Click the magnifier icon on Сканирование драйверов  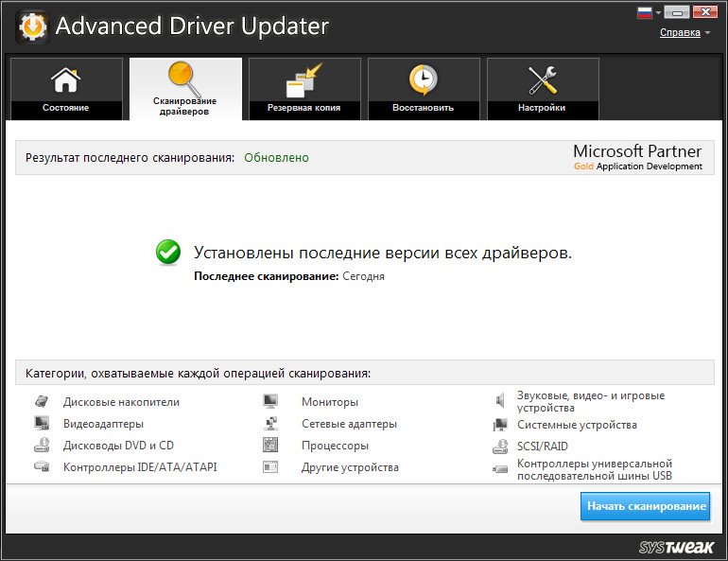click(x=184, y=79)
